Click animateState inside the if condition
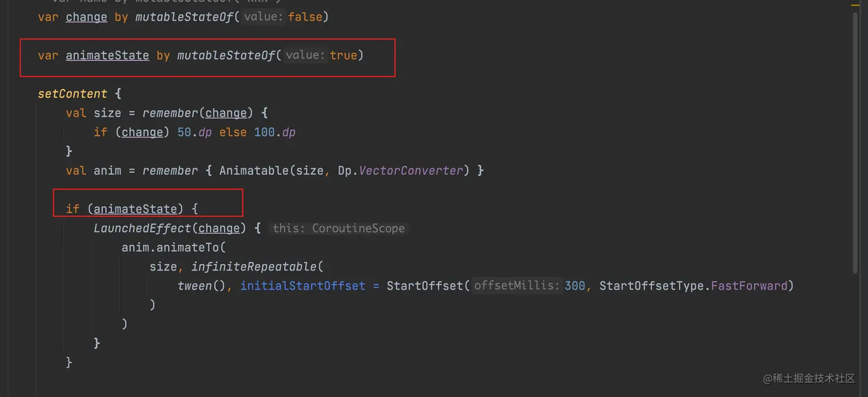868x397 pixels. pos(135,209)
